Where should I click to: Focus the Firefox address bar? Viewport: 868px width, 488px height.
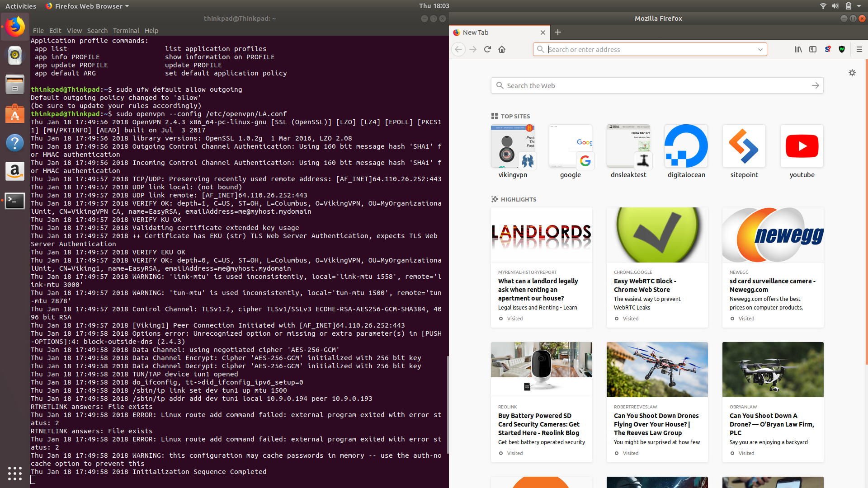(649, 49)
